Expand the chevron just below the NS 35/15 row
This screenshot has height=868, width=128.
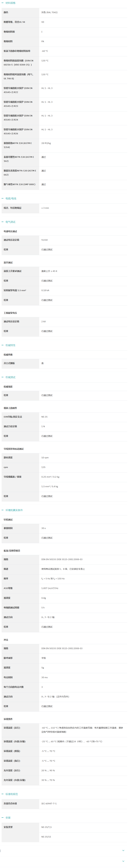123,851
